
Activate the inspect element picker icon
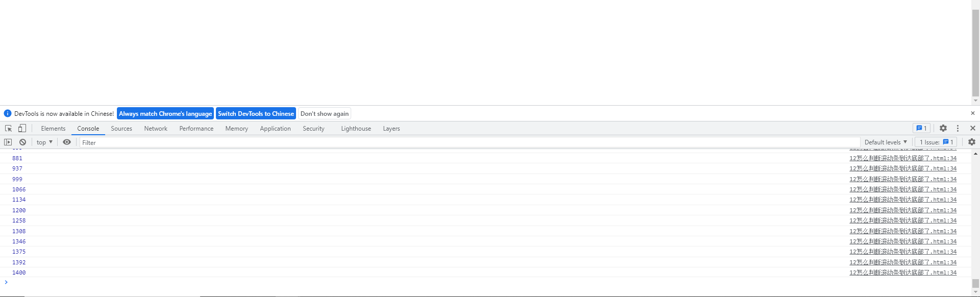point(8,129)
